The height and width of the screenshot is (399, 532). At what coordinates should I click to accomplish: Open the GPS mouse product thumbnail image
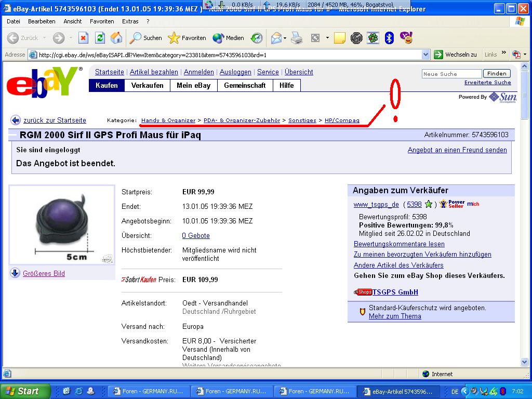coord(62,224)
